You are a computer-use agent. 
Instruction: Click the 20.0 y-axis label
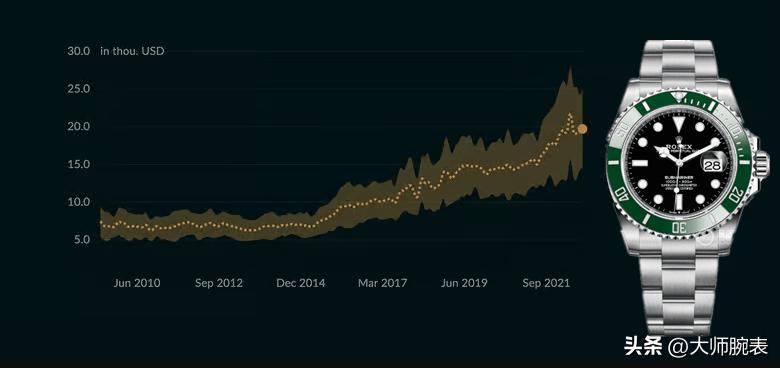point(79,126)
